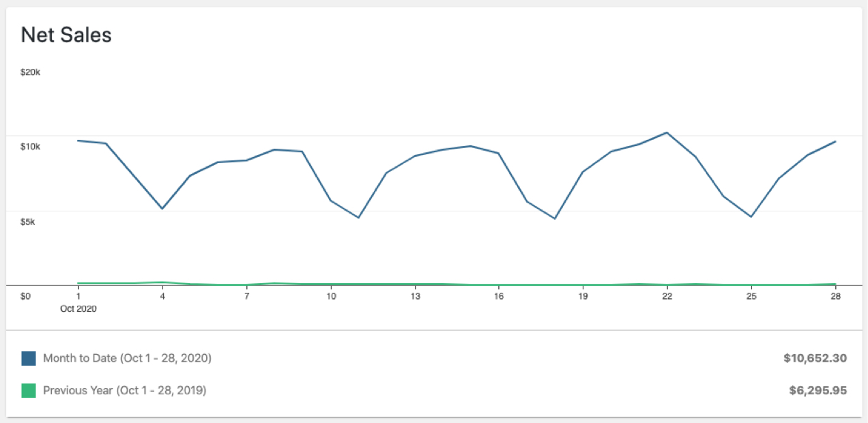Click the x-axis tick labeled 13
The width and height of the screenshot is (868, 423).
tap(415, 296)
